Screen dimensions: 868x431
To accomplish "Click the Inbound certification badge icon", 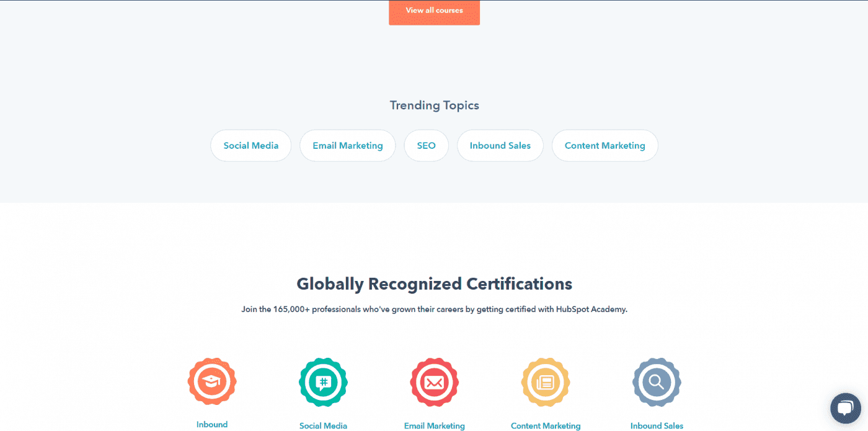I will pyautogui.click(x=212, y=382).
